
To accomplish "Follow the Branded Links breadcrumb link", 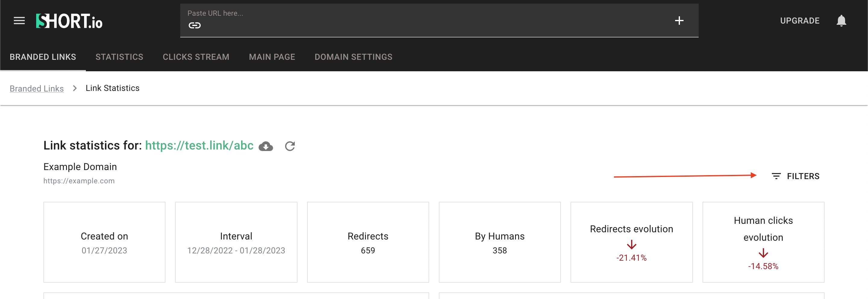I will [37, 88].
